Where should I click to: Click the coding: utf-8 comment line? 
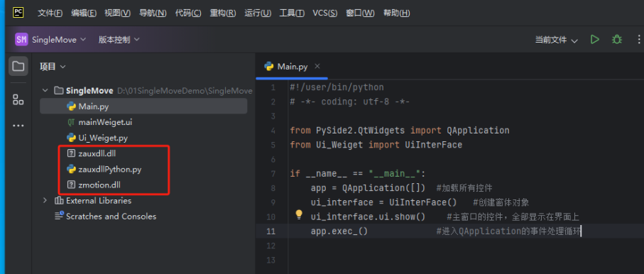pos(349,102)
